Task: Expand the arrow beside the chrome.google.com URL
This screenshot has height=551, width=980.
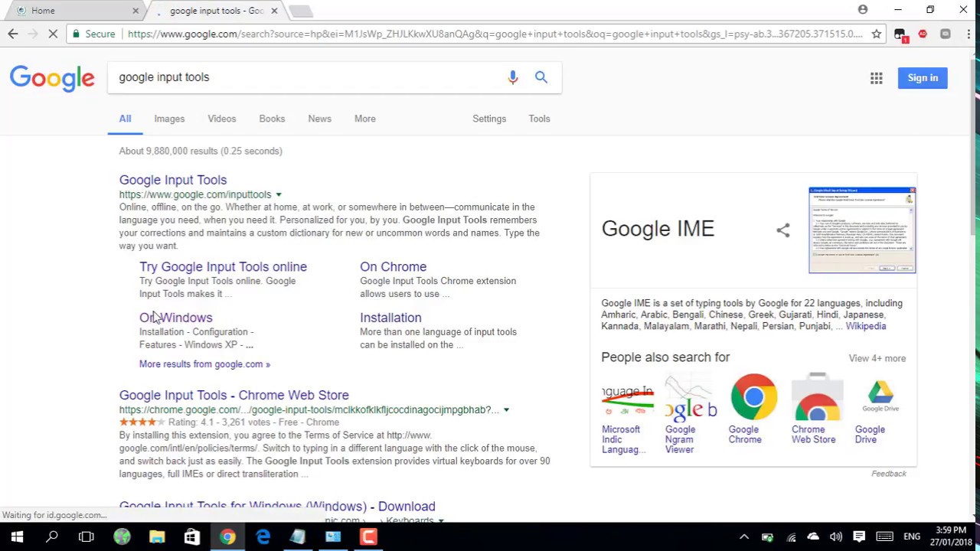Action: (x=506, y=410)
